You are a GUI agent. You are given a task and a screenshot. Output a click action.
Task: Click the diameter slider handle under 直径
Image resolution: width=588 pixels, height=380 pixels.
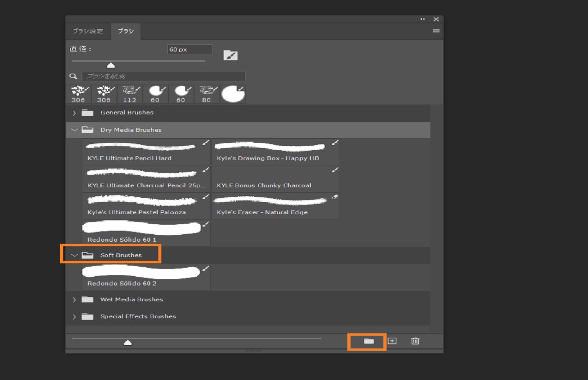(x=111, y=65)
